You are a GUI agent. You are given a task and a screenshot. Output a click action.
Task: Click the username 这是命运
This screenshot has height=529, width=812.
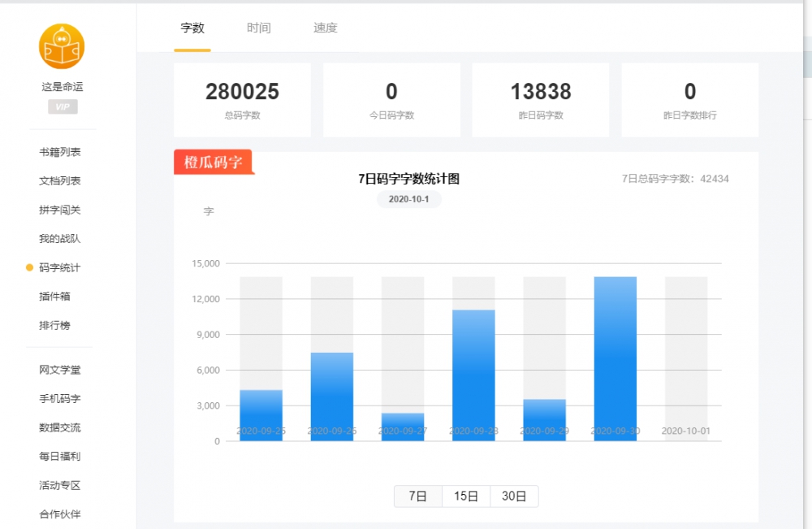click(x=63, y=86)
